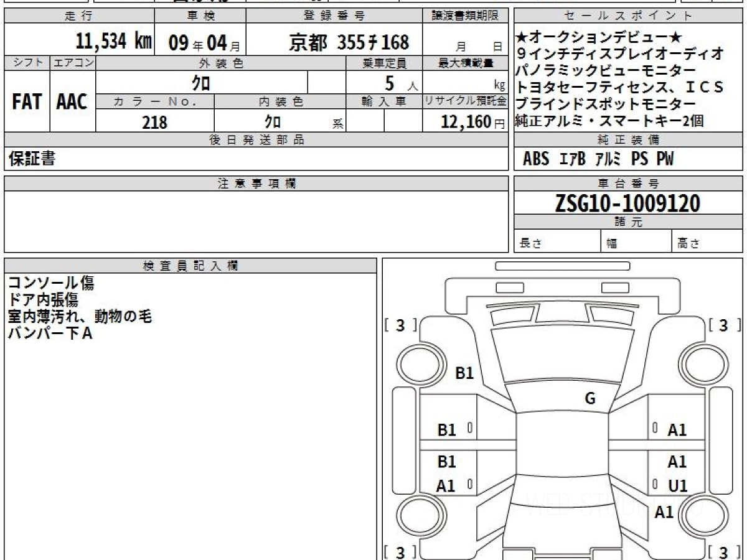Image resolution: width=747 pixels, height=560 pixels.
Task: Select the 車検 column header
Action: 200,16
